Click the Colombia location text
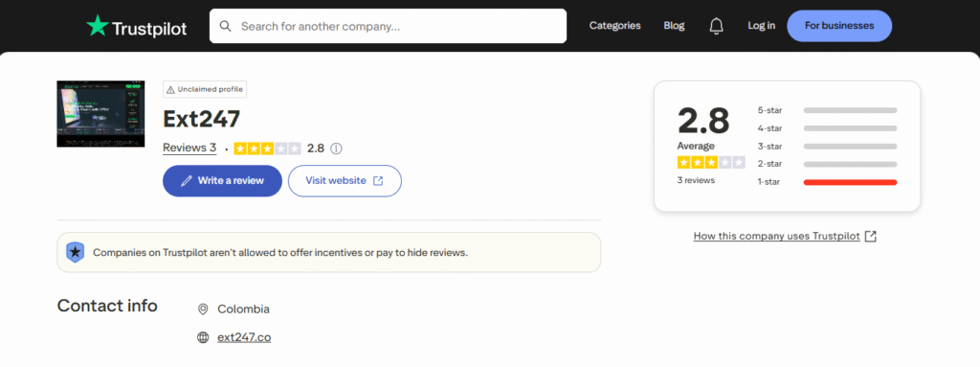 point(244,310)
